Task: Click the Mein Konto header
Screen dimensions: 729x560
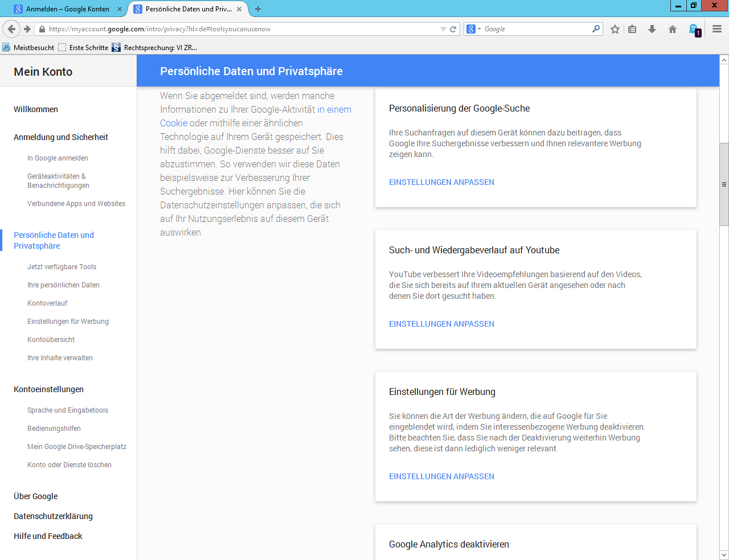Action: tap(43, 72)
